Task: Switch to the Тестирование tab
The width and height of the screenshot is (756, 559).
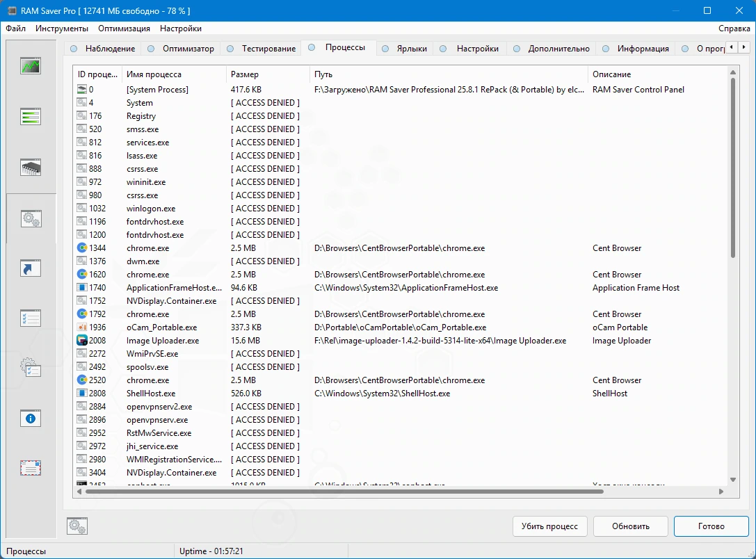Action: pos(261,48)
